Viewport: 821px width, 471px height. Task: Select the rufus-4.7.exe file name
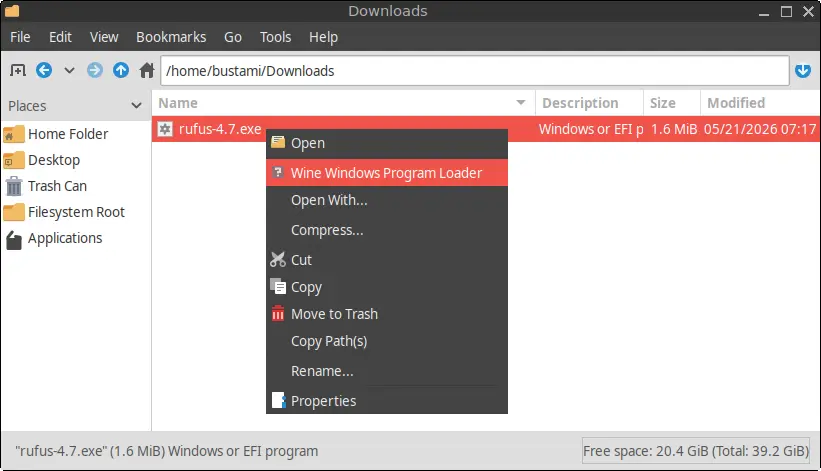click(x=220, y=129)
